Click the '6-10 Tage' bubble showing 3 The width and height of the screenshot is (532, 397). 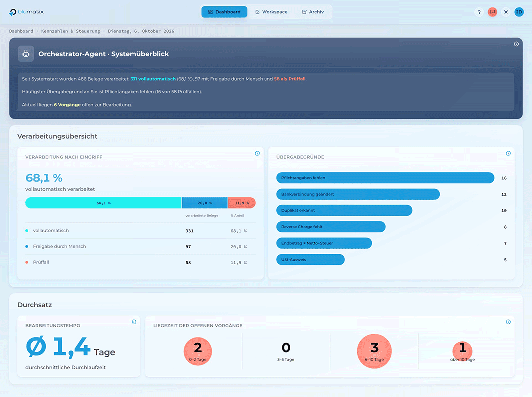tap(374, 351)
